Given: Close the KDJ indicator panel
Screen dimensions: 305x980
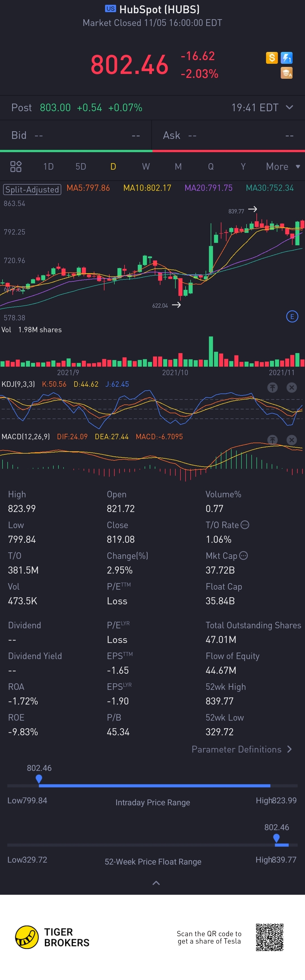Looking at the screenshot, I should [x=292, y=388].
